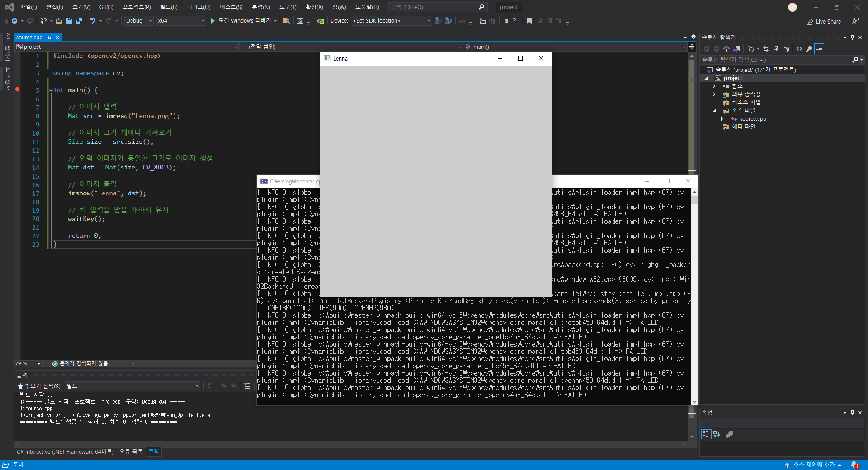The width and height of the screenshot is (868, 470).
Task: Open the output source dropdown showing 빌드
Action: tap(132, 386)
